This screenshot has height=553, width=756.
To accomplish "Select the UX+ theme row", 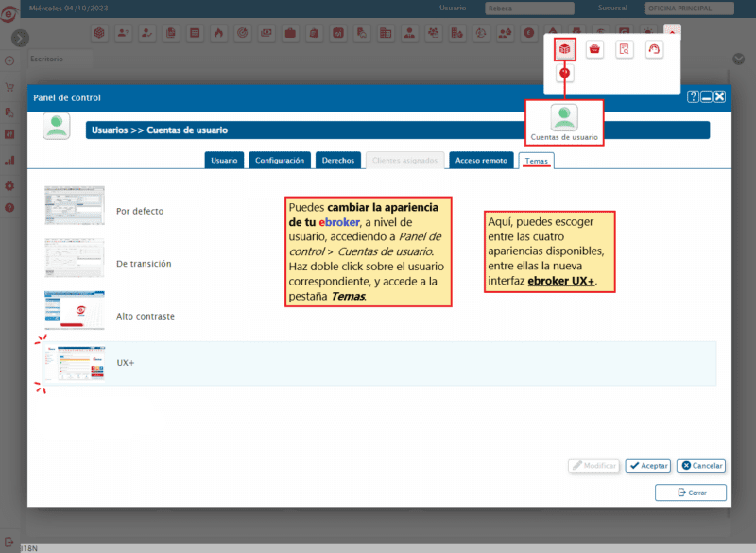I will (378, 363).
